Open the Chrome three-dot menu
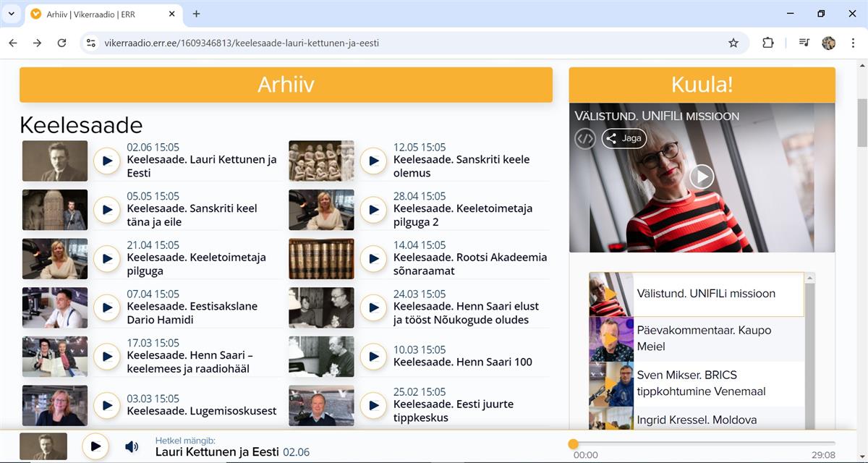The image size is (868, 463). click(x=854, y=43)
